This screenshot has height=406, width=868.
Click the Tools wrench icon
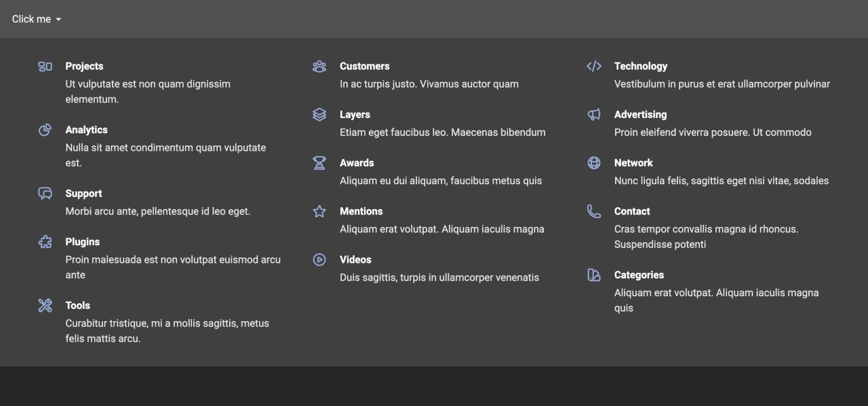pos(45,306)
